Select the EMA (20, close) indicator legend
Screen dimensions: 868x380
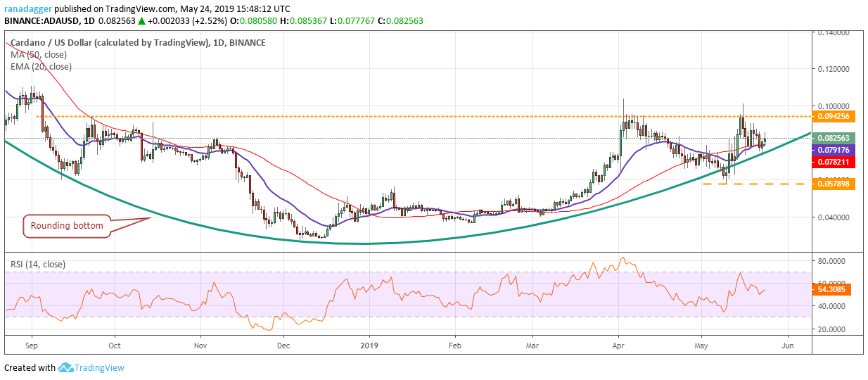tap(41, 67)
